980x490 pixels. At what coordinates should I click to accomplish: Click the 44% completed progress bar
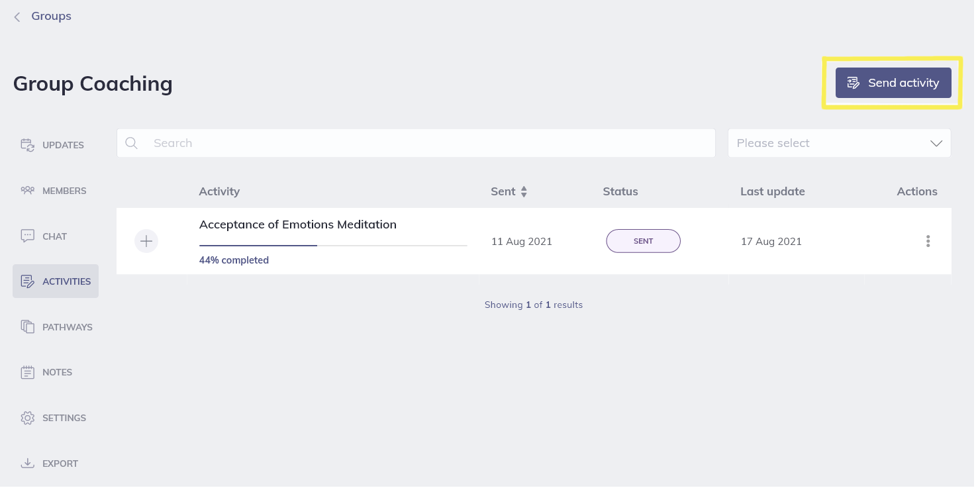click(x=332, y=245)
